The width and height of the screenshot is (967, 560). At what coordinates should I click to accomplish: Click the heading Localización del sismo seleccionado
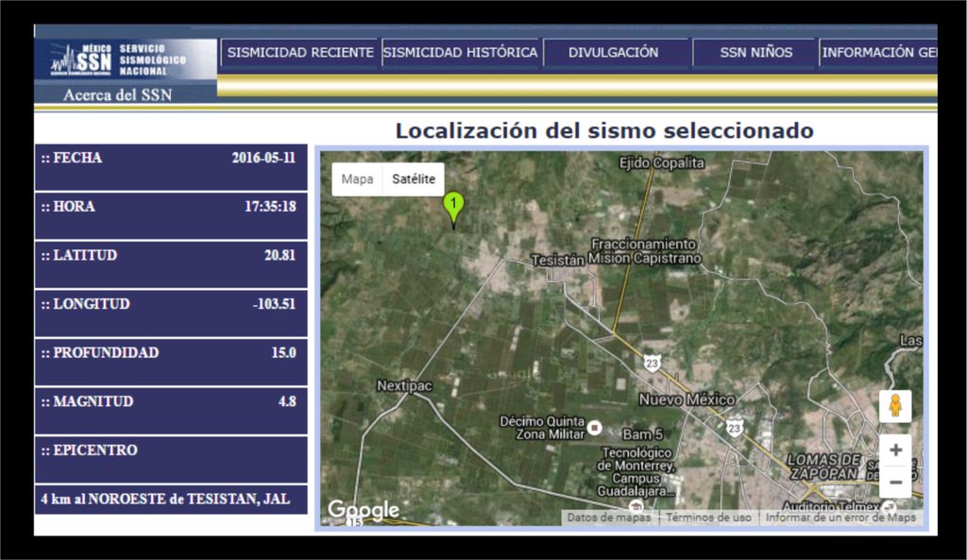tap(604, 130)
